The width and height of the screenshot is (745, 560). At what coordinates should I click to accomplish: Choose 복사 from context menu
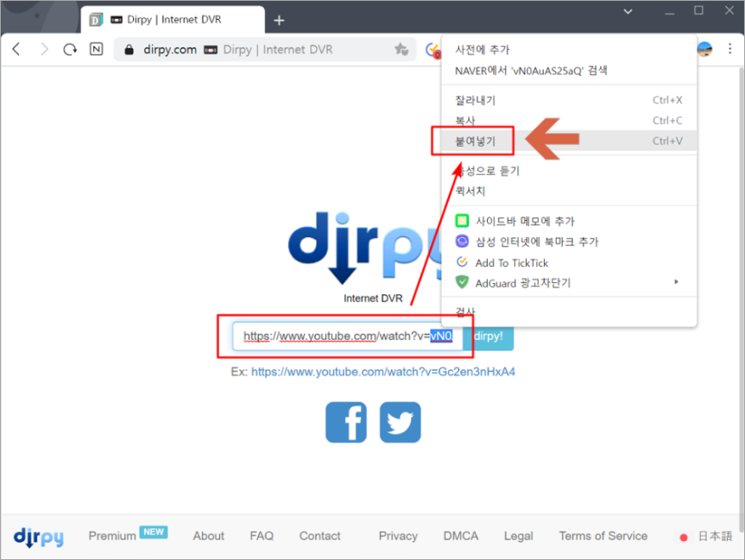pyautogui.click(x=569, y=121)
